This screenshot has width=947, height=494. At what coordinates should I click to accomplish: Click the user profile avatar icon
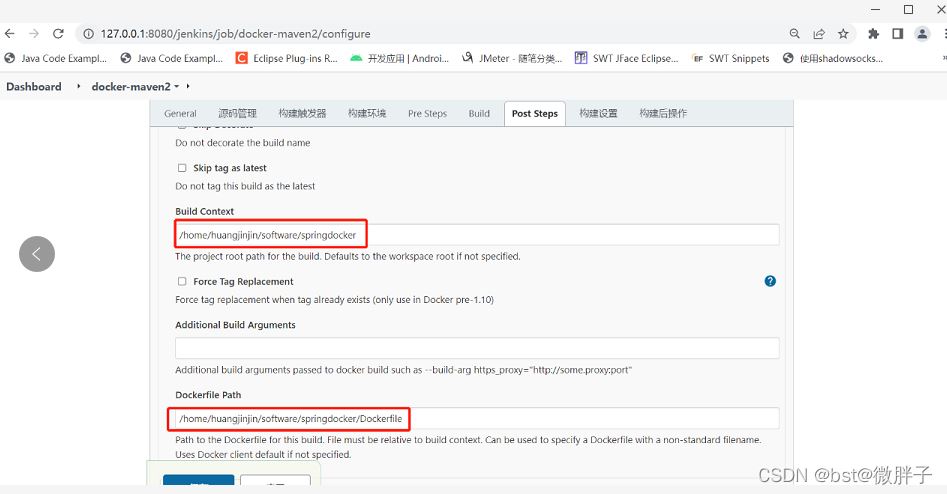tap(921, 33)
